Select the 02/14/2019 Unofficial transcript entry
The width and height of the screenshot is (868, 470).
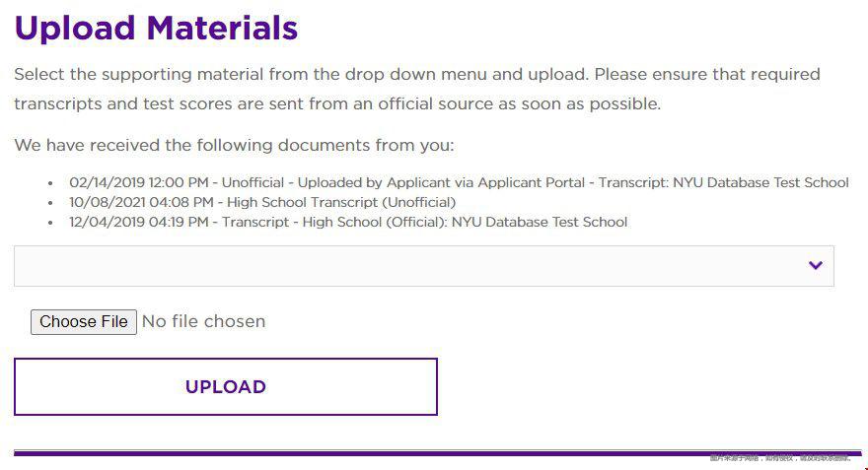[x=459, y=182]
